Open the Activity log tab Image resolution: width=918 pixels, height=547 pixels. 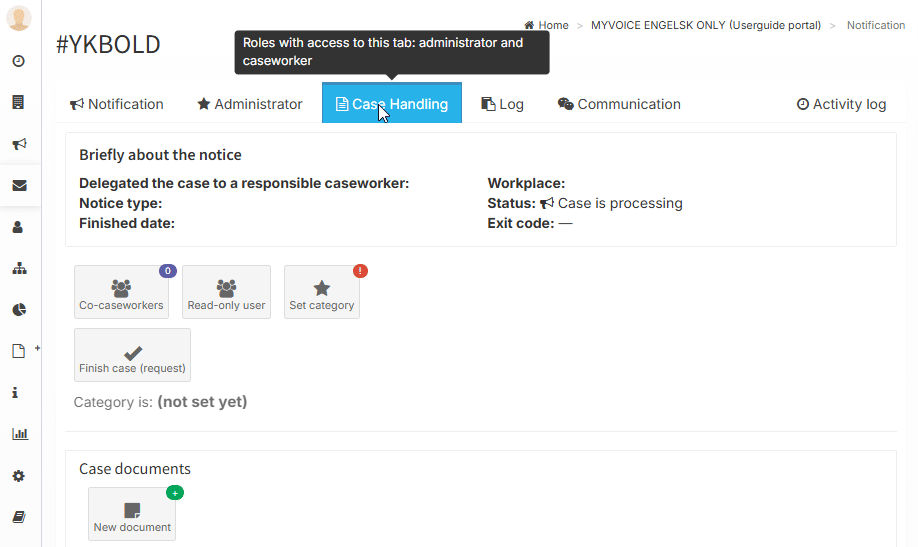coord(841,104)
